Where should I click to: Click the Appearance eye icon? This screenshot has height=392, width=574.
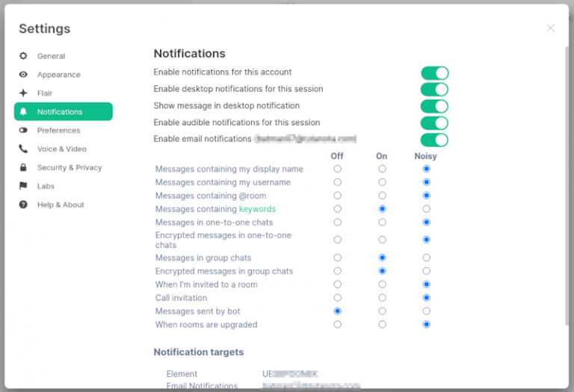point(23,75)
